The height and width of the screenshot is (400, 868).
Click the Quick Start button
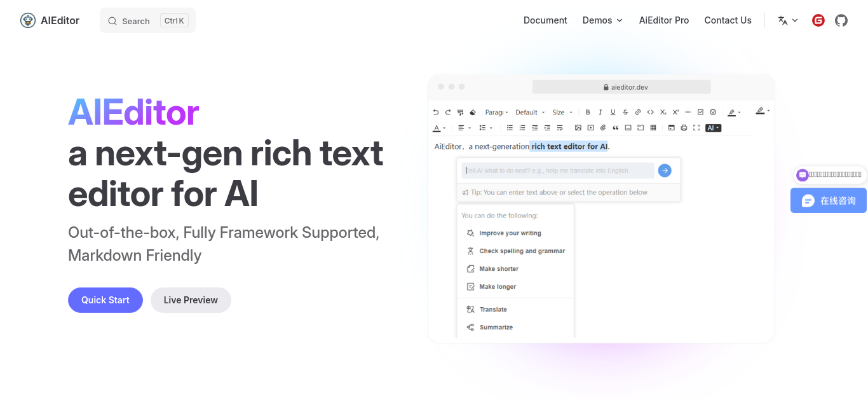tap(105, 300)
